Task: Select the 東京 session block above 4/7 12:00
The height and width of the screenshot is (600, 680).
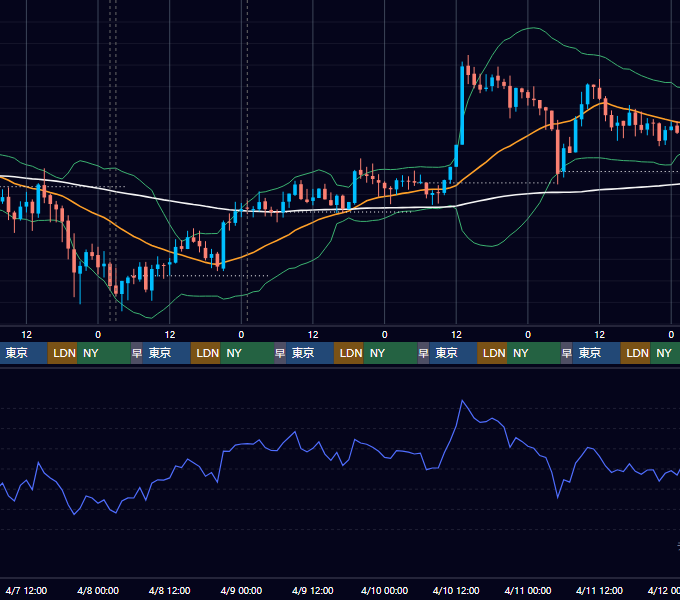Action: (24, 353)
